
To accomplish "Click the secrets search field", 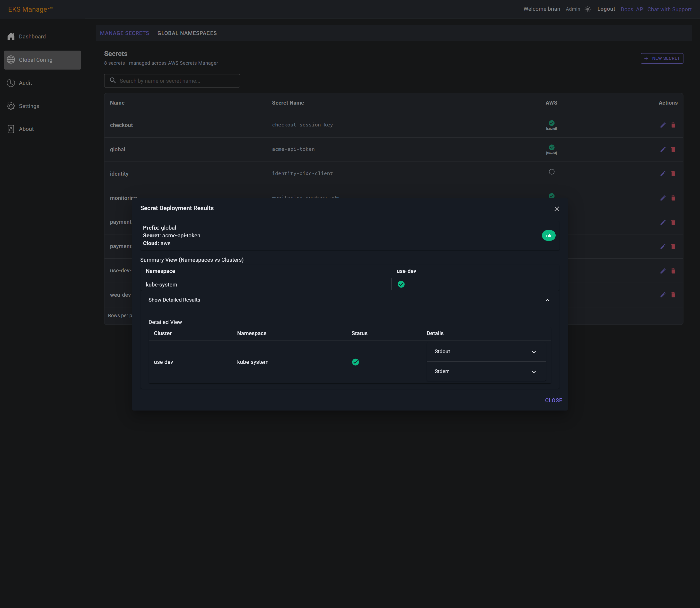I will (x=172, y=81).
